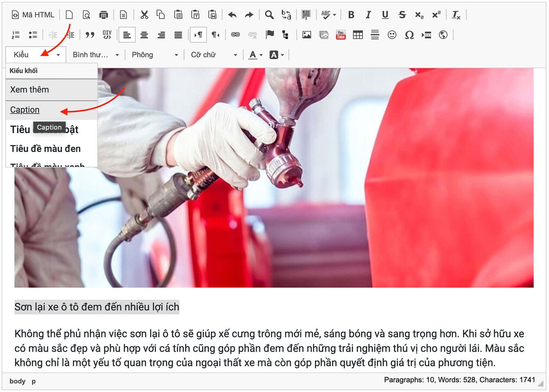The width and height of the screenshot is (549, 392).
Task: Insert a table using the table icon
Action: [357, 35]
